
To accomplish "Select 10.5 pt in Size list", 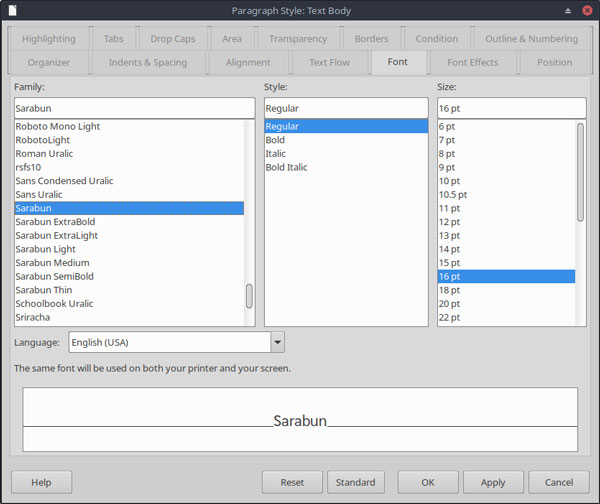I will pos(452,195).
